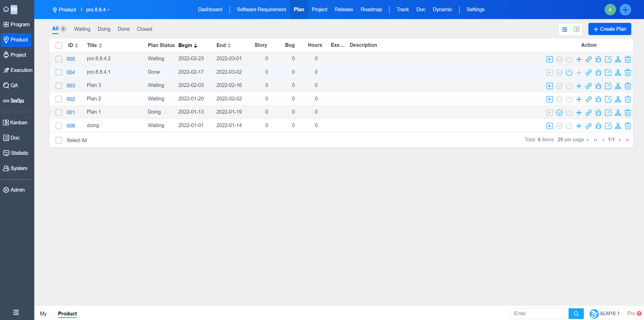Open plan ID 004 link
This screenshot has width=644, height=320.
click(x=71, y=72)
